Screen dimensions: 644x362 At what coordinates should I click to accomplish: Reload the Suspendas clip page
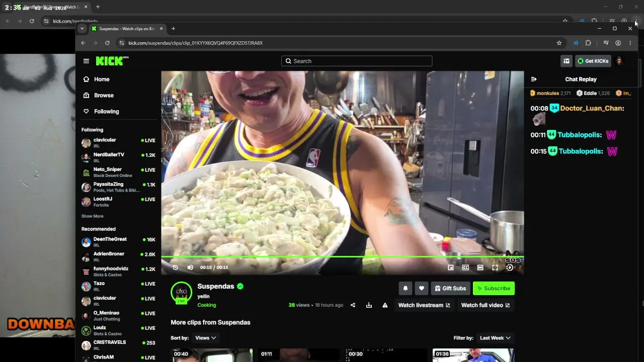(x=107, y=43)
